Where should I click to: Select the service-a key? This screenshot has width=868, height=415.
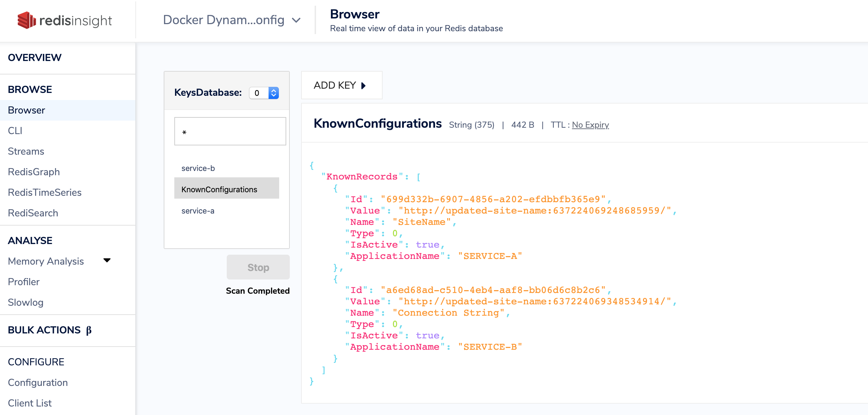click(x=198, y=211)
